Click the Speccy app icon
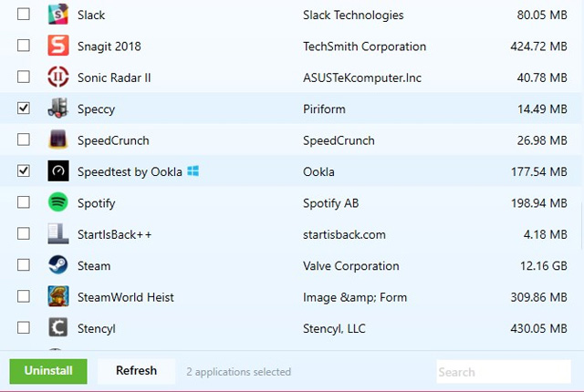Screen dimensions: 584x392 point(58,108)
